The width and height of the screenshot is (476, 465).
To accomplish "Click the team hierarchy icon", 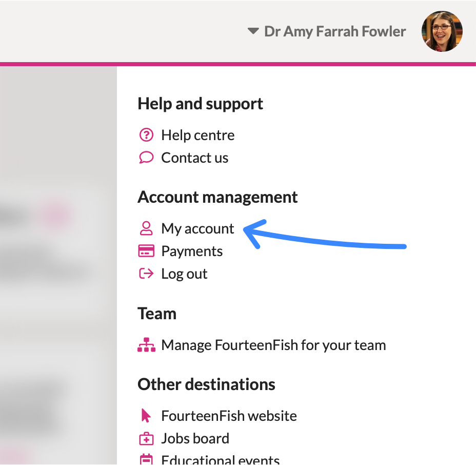I will [x=146, y=345].
